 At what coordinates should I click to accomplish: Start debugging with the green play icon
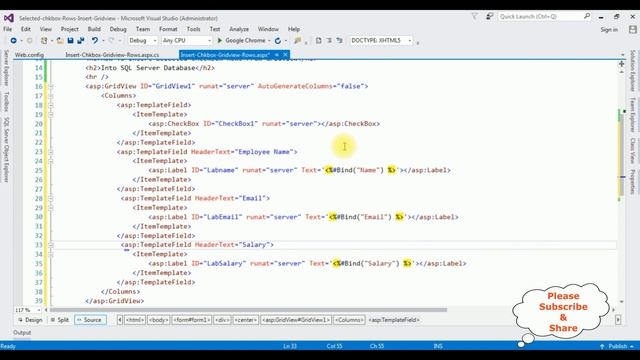(x=220, y=40)
